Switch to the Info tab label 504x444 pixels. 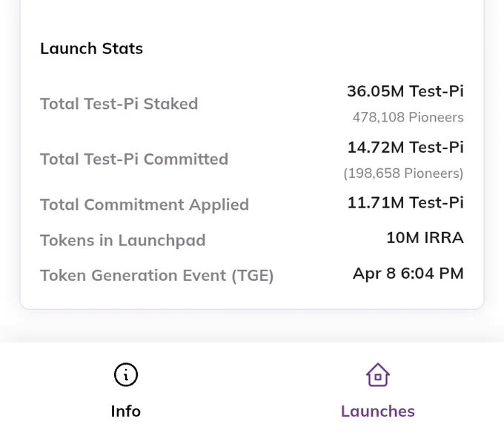click(126, 411)
